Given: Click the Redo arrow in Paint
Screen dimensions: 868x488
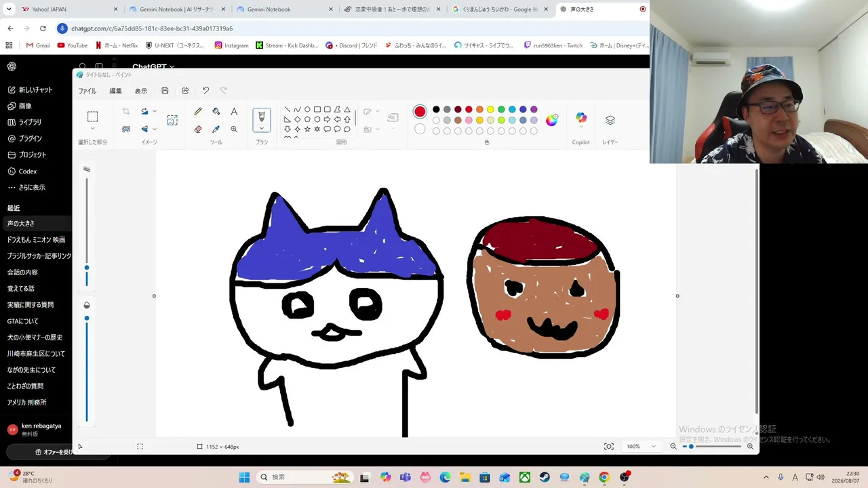Looking at the screenshot, I should click(224, 90).
